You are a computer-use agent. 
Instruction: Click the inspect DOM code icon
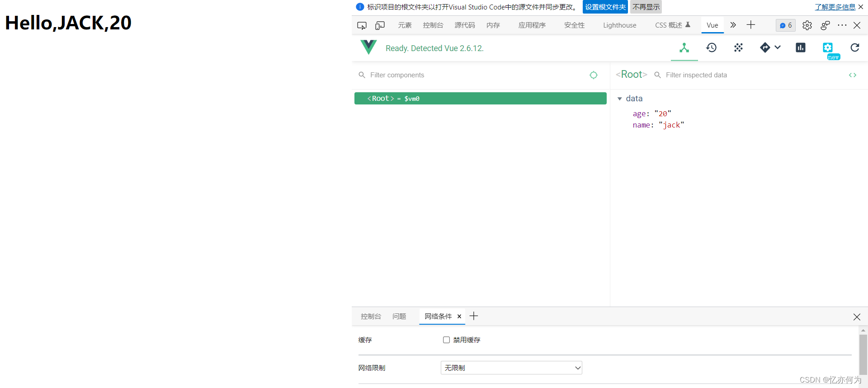point(853,75)
